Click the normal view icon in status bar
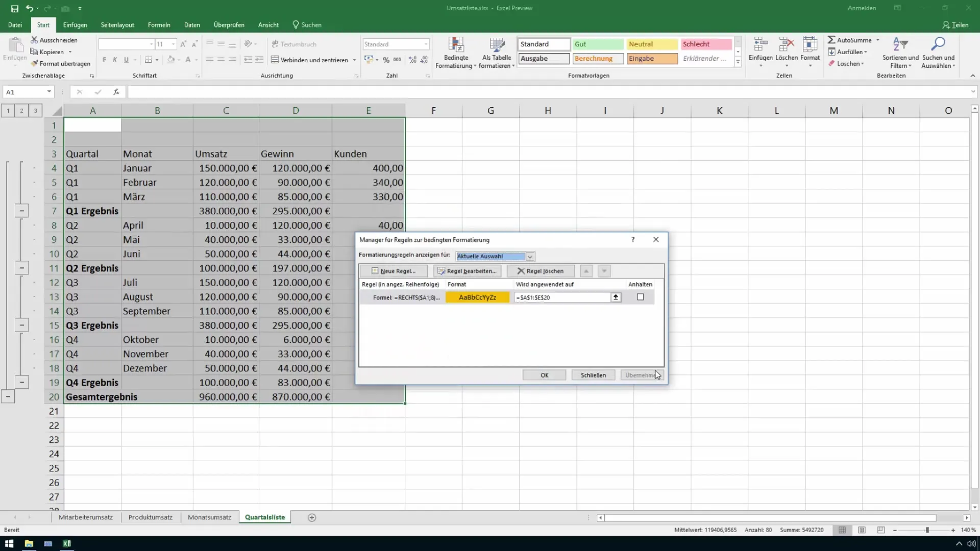Image resolution: width=980 pixels, height=551 pixels. pos(842,530)
